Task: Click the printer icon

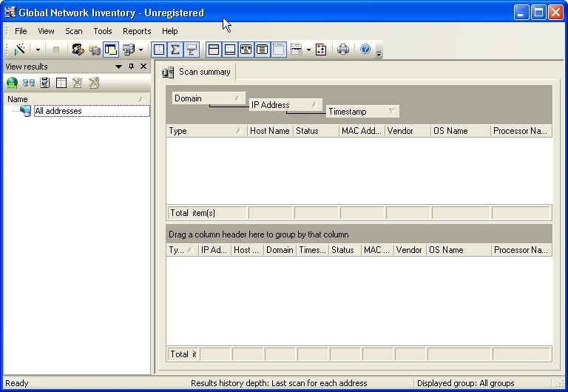Action: point(343,49)
